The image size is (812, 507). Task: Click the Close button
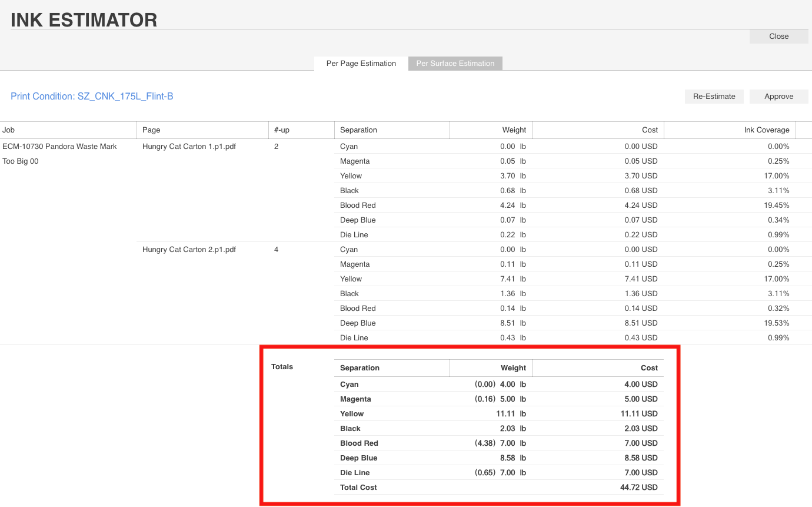point(778,36)
